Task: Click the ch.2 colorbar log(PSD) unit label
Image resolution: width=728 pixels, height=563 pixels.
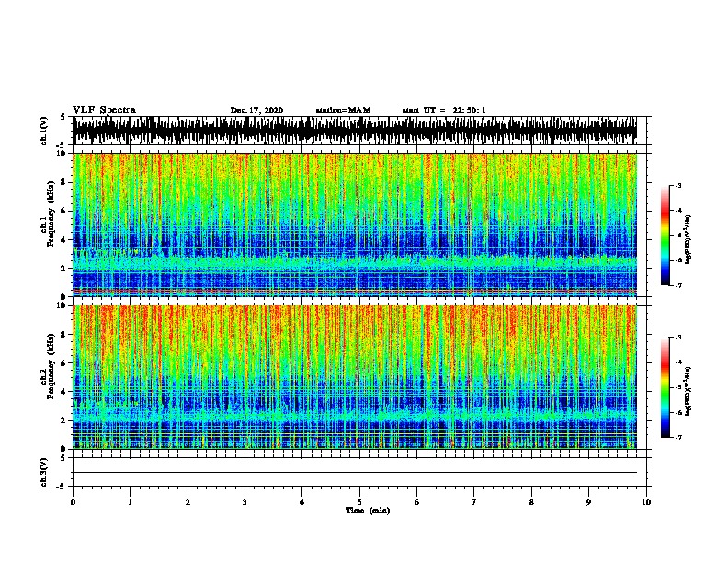Action: tap(688, 391)
